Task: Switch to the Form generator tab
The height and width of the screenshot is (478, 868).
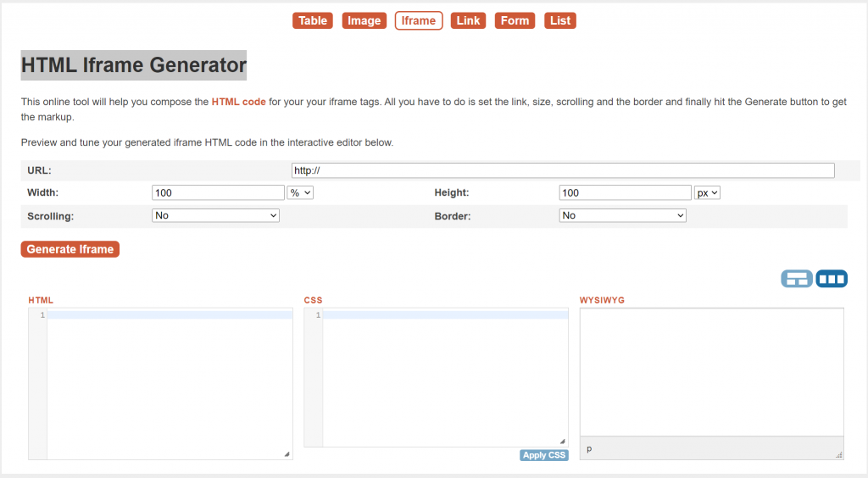Action: [515, 20]
